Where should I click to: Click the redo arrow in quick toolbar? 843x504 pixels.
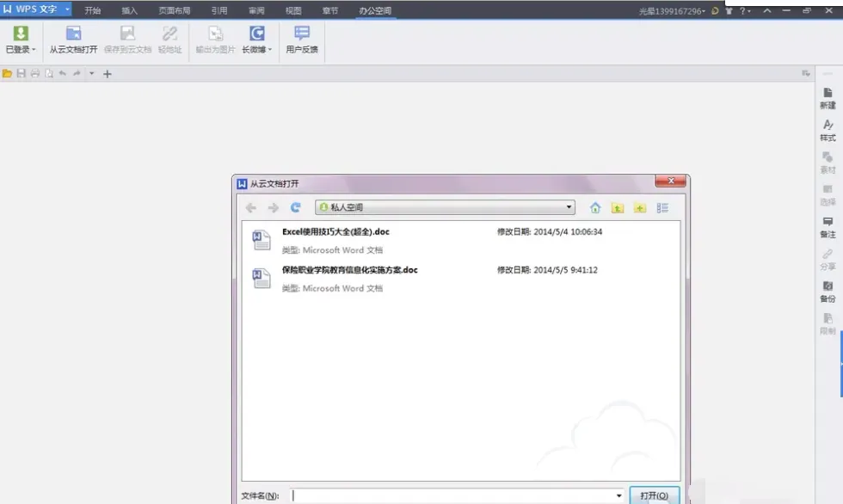(77, 74)
